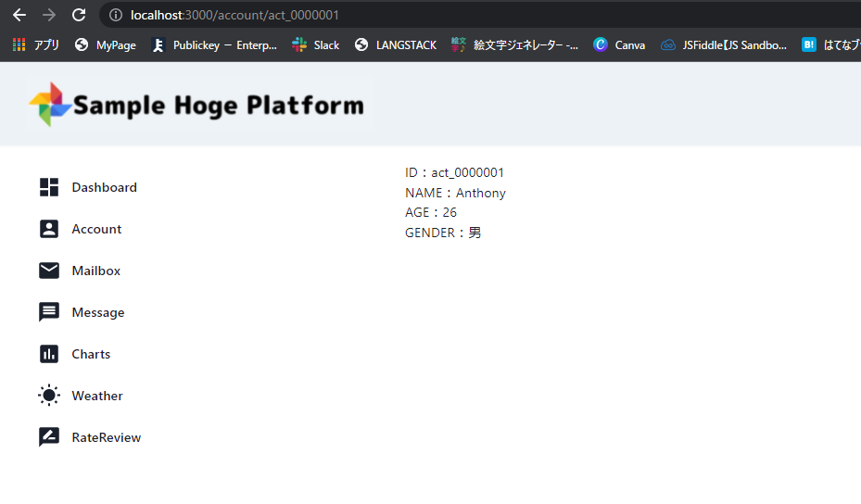Open the Canva bookmark
This screenshot has height=504, width=861.
coord(630,45)
